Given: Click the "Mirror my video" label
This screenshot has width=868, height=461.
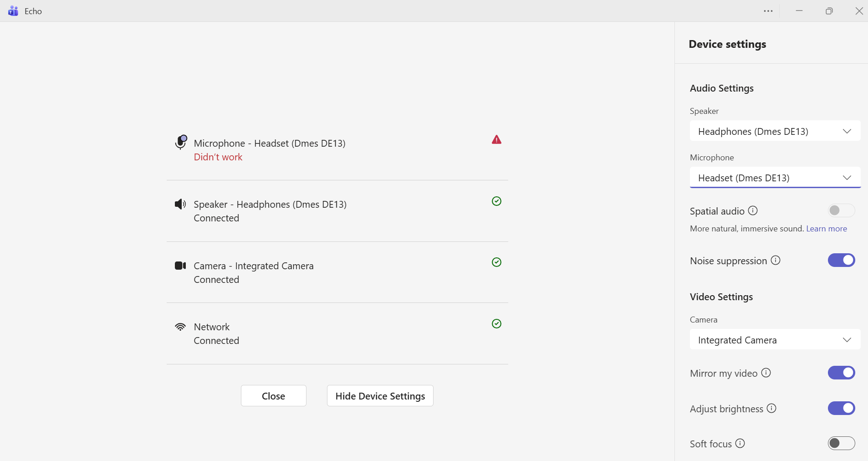Looking at the screenshot, I should [x=724, y=374].
